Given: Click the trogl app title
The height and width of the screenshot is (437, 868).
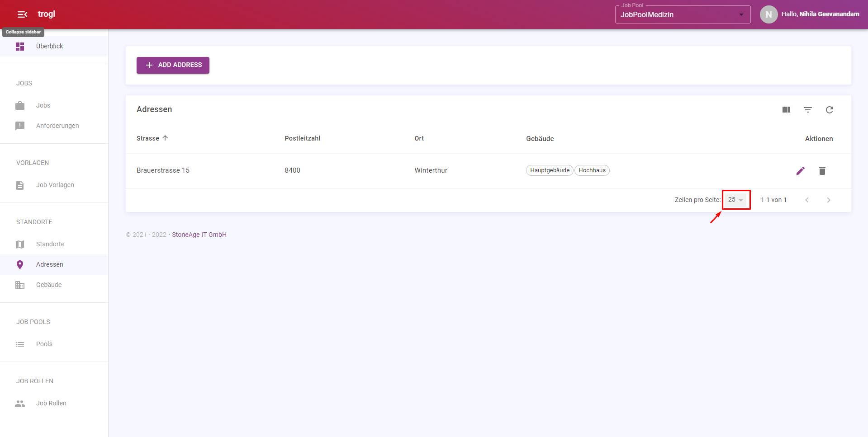Looking at the screenshot, I should [x=47, y=14].
